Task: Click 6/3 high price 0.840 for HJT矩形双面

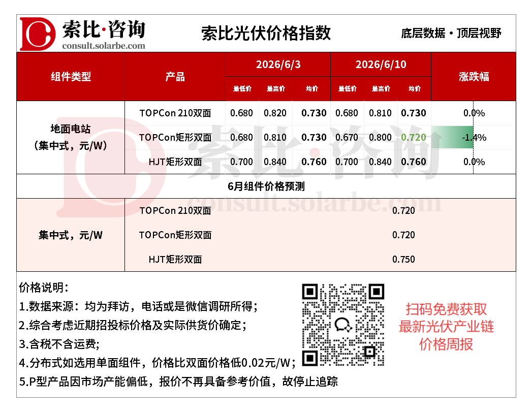Action: coord(275,162)
